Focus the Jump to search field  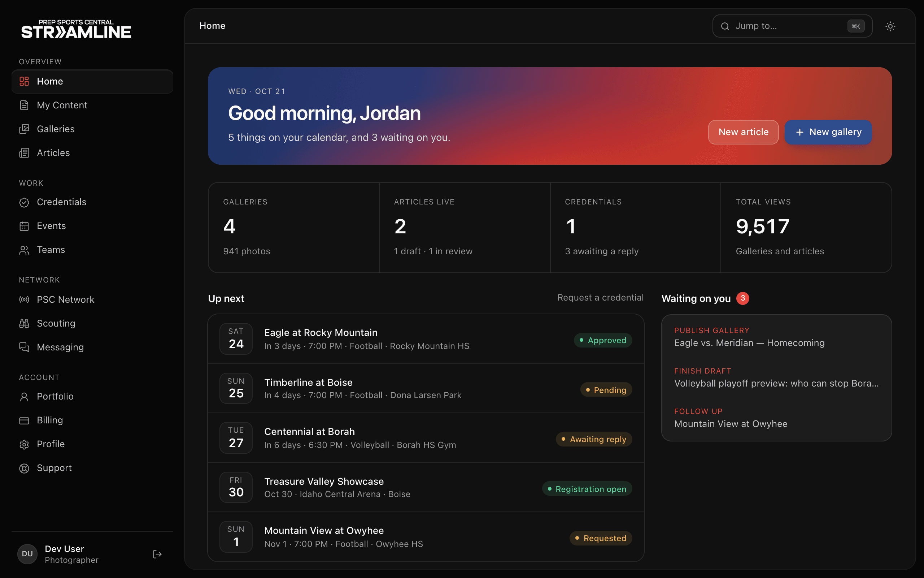pos(792,26)
